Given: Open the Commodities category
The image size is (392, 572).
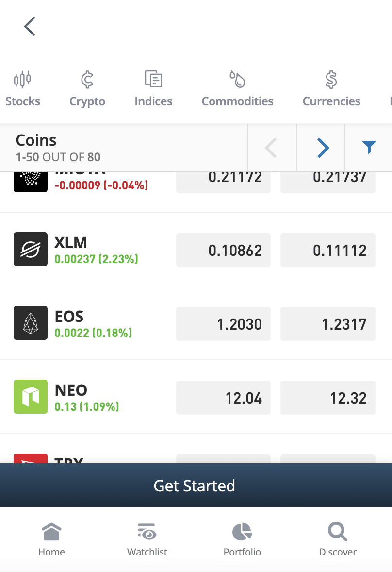Looking at the screenshot, I should click(x=238, y=89).
